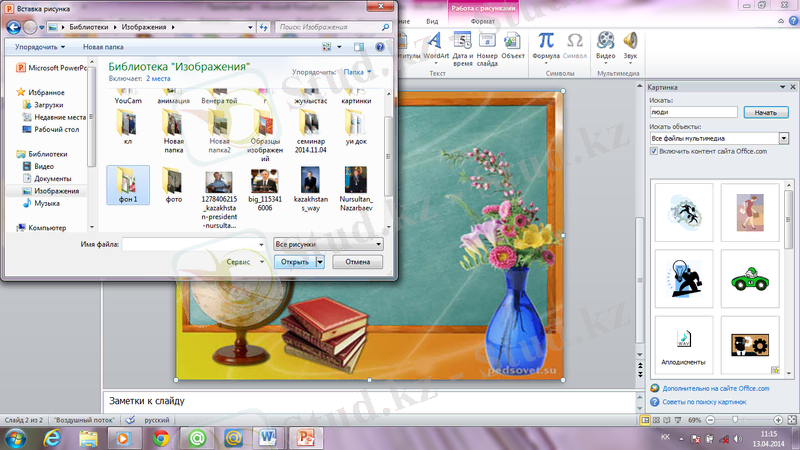Click the WordArt icon in the ribbon
The height and width of the screenshot is (450, 800).
pos(437,44)
